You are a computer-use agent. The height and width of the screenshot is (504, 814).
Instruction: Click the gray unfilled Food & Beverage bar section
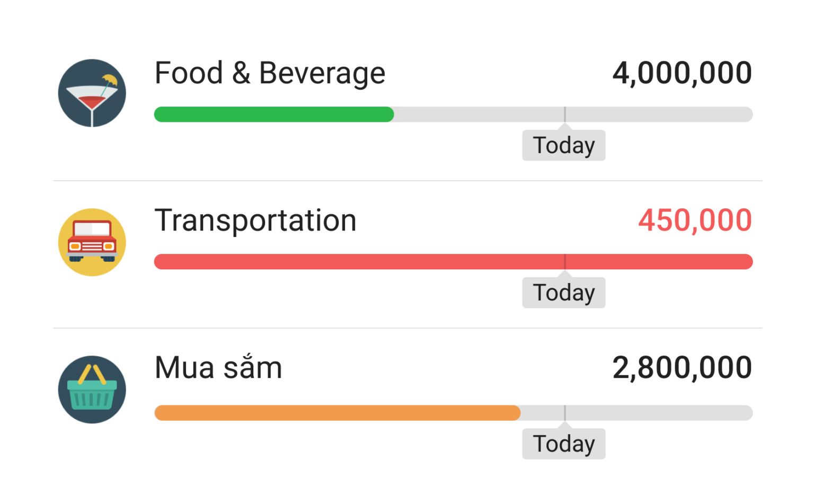pos(657,114)
